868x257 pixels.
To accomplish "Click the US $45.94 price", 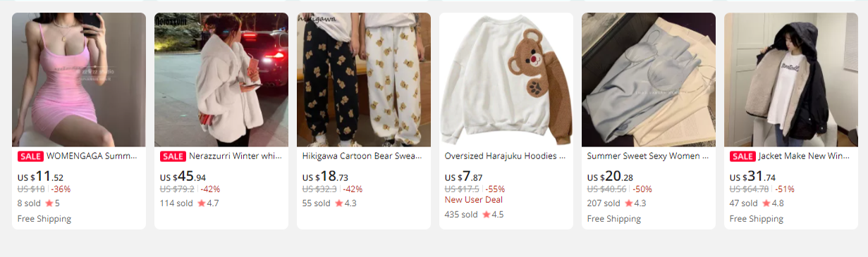I will pyautogui.click(x=183, y=177).
